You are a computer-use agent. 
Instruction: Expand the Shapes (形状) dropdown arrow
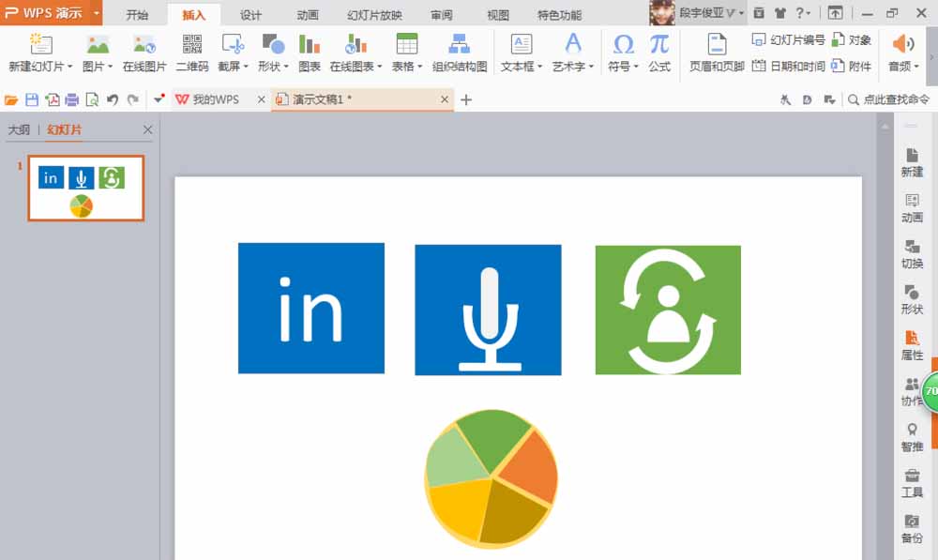tap(286, 67)
